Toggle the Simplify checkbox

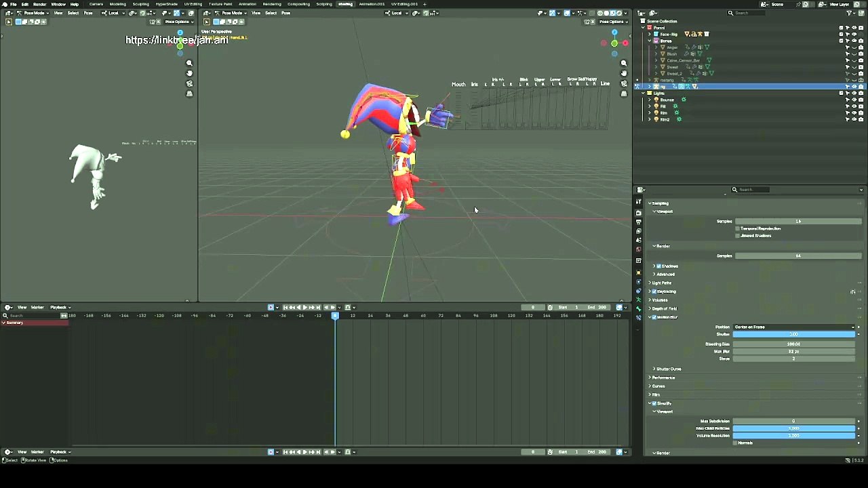coord(654,403)
